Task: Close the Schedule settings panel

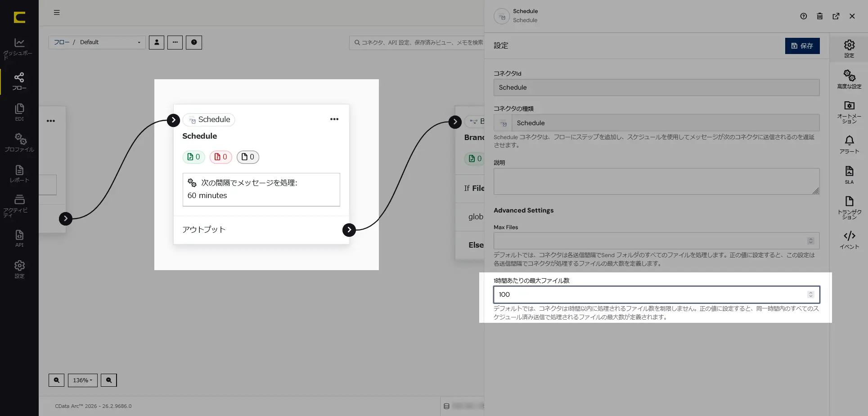Action: 852,16
